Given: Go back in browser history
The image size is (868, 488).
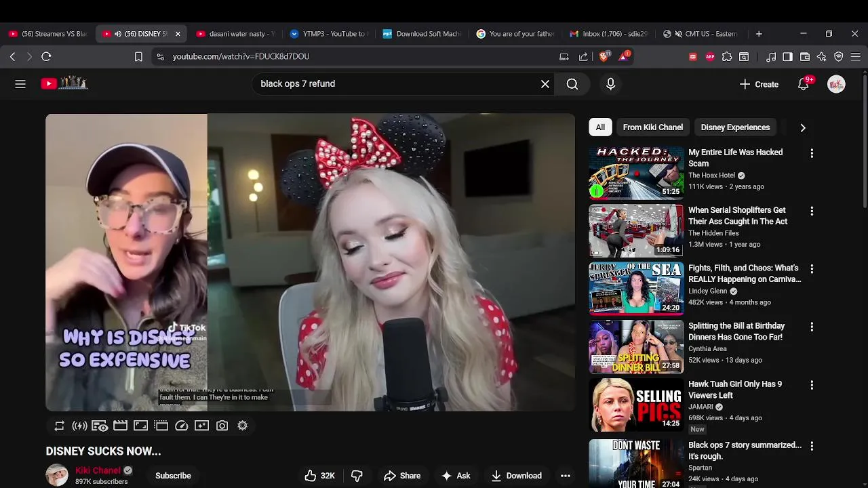Looking at the screenshot, I should tap(12, 57).
